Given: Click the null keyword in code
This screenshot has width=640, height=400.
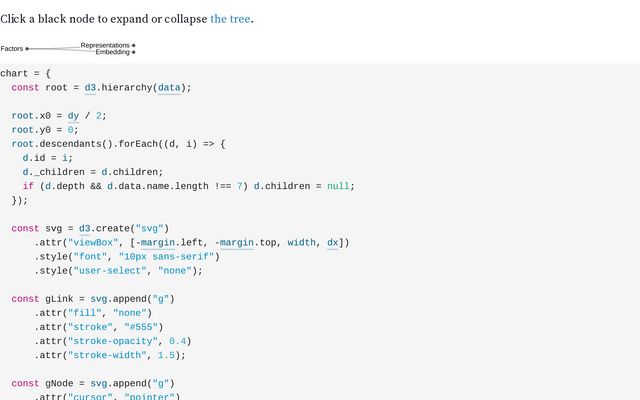Looking at the screenshot, I should tap(338, 186).
